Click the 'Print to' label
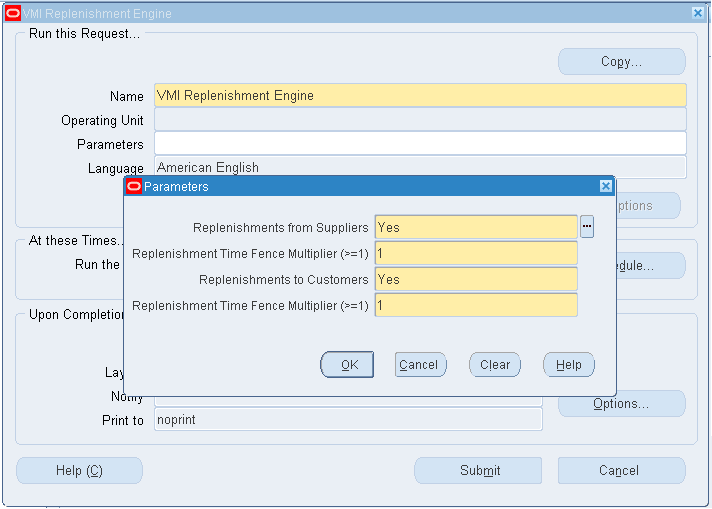Screen dimensions: 712x509 [x=123, y=420]
